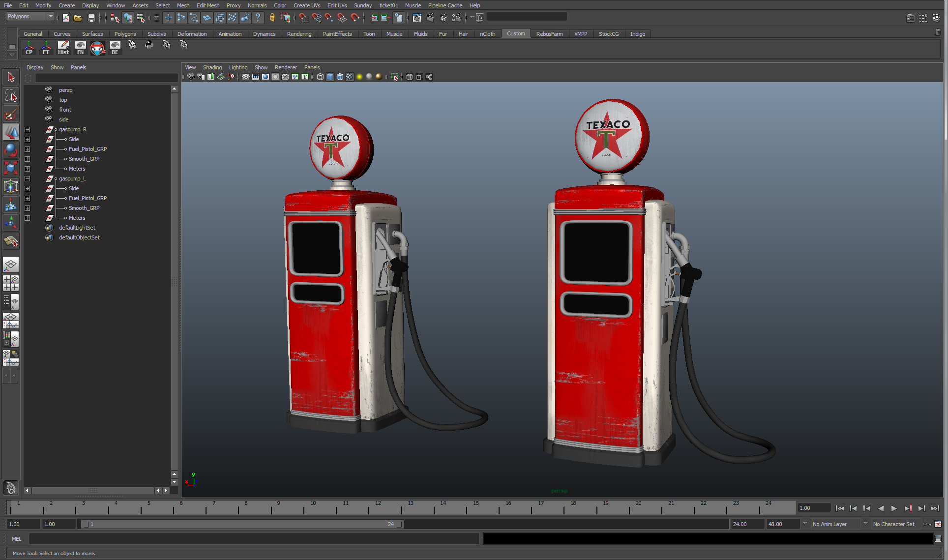Switch to the PaintEffects shelf tab

[x=337, y=34]
